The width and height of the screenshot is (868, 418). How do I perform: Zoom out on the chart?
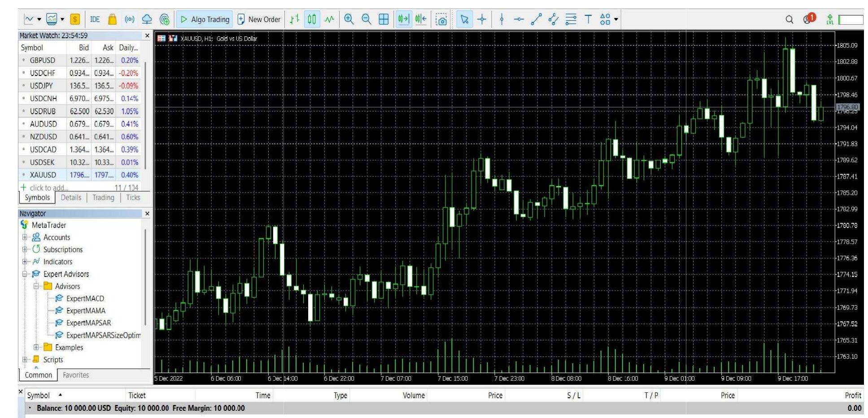pyautogui.click(x=366, y=19)
